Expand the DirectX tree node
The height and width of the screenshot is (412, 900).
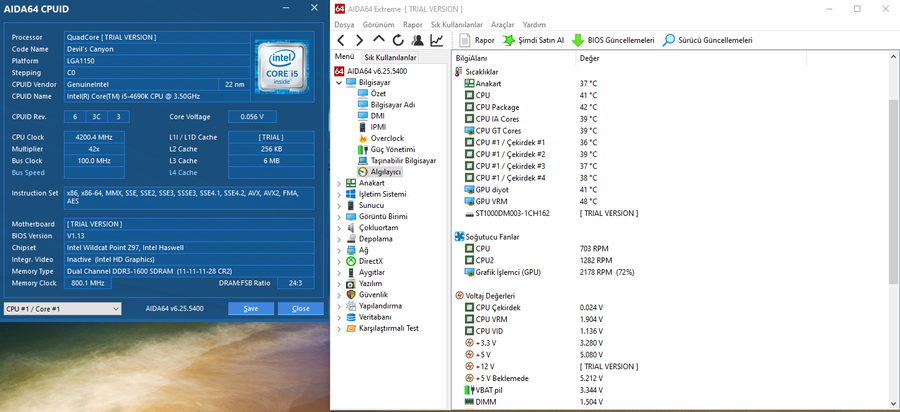click(x=338, y=261)
